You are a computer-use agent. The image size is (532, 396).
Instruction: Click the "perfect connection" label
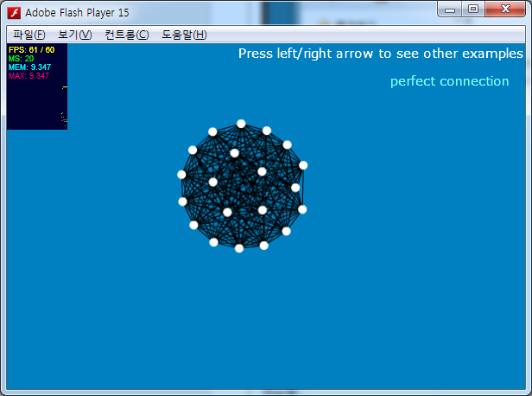coord(449,81)
